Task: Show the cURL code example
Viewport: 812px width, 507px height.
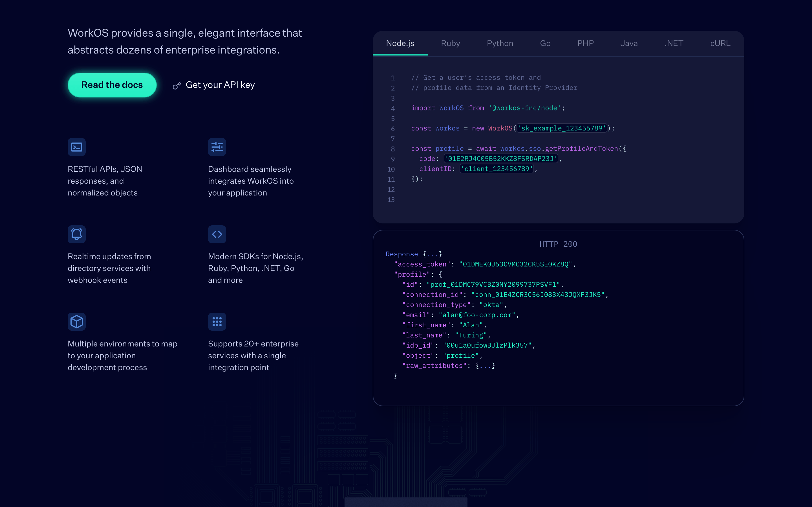Action: 720,43
